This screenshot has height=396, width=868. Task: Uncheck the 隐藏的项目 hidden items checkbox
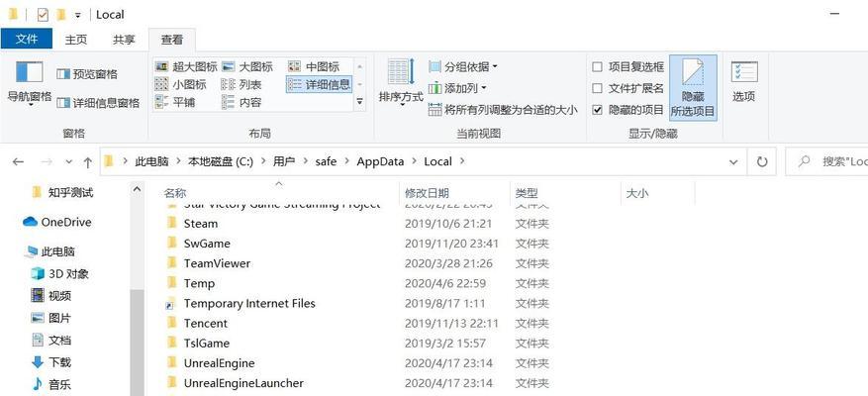[597, 110]
